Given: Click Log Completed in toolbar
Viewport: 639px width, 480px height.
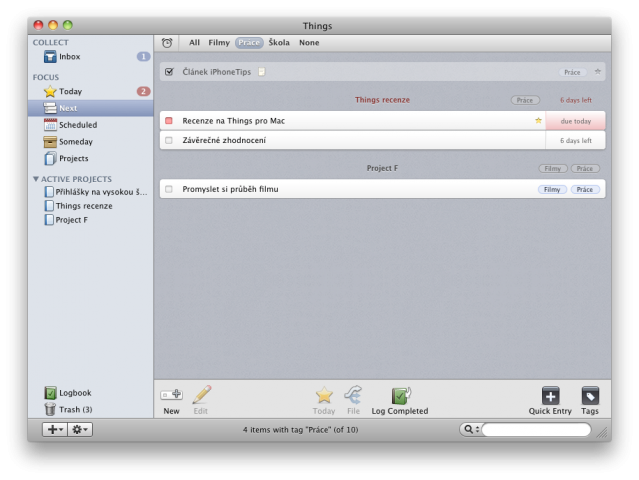Looking at the screenshot, I should coord(400,400).
